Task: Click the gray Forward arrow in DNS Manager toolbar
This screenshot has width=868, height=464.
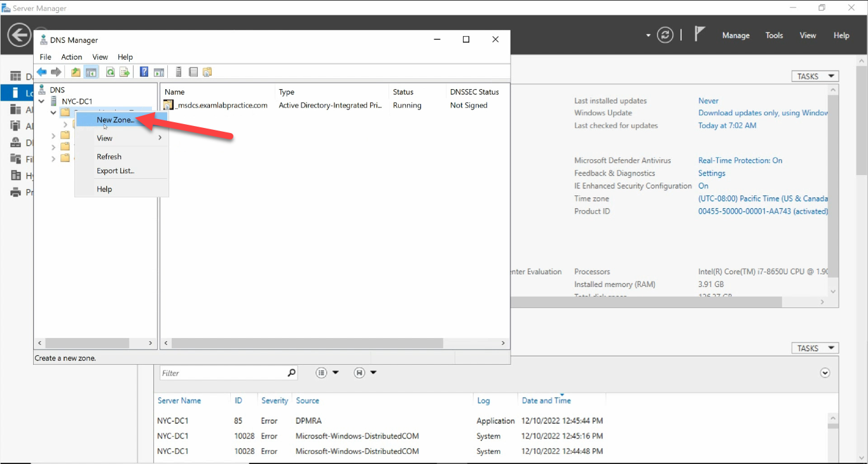Action: coord(56,72)
